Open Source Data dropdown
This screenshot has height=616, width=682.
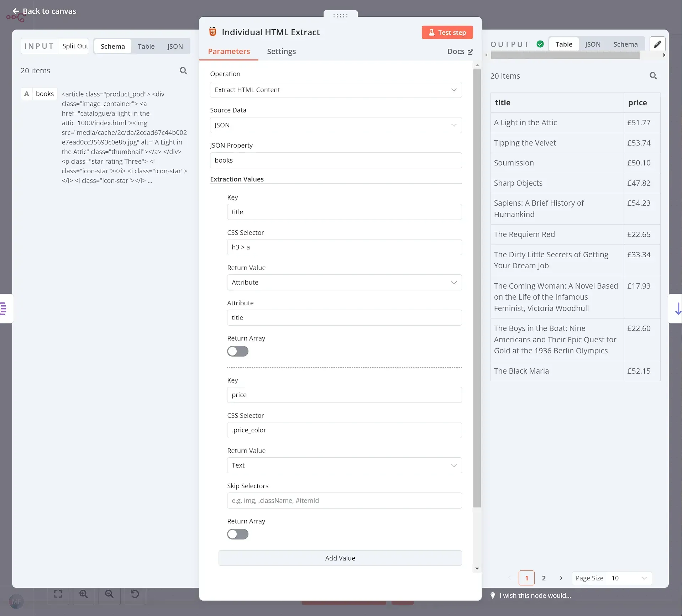[336, 125]
